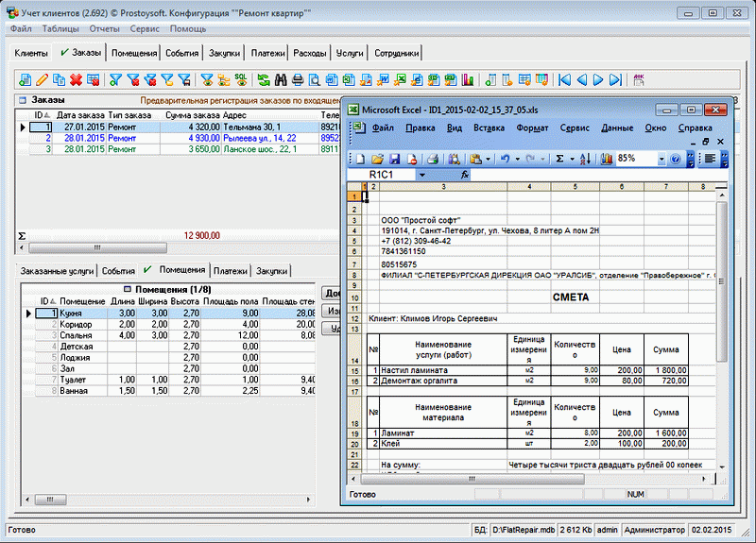Click the bar chart diagram icon
The image size is (756, 543).
tap(468, 79)
